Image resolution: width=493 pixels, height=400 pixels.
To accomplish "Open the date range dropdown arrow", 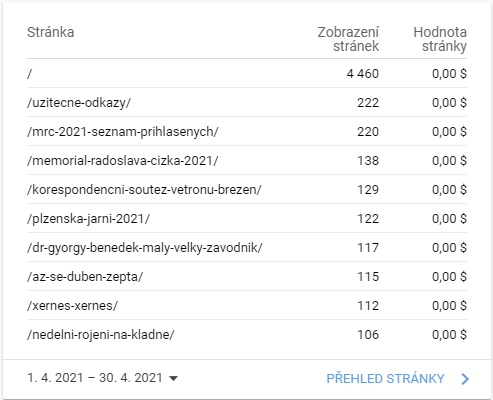I will [173, 378].
